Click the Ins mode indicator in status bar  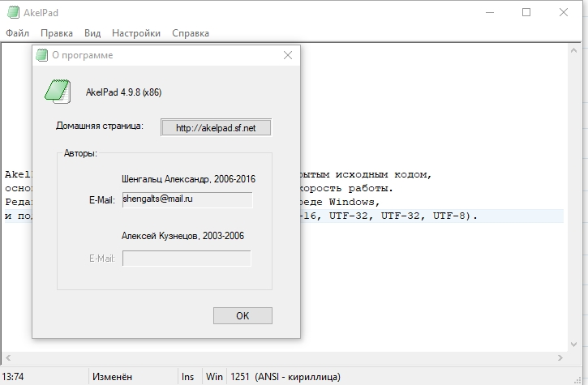(187, 376)
